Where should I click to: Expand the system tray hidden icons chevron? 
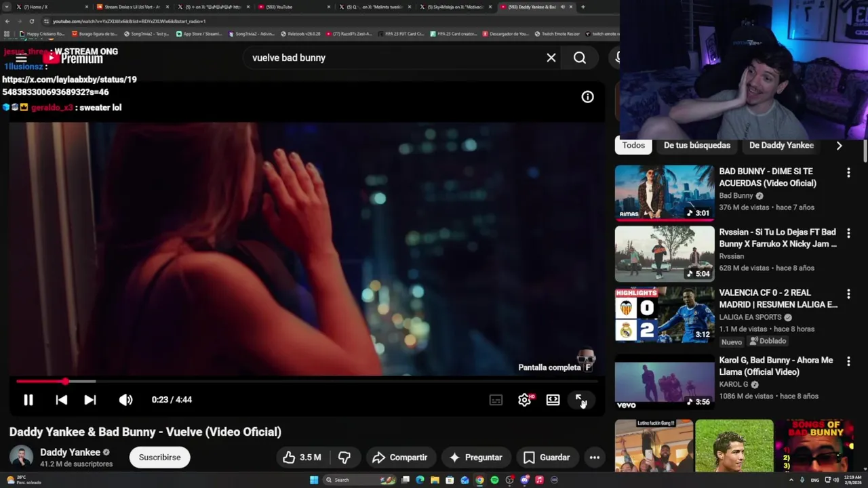pos(791,480)
